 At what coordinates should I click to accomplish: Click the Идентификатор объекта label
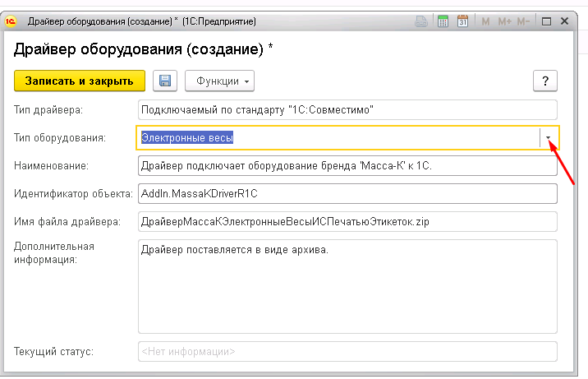74,194
